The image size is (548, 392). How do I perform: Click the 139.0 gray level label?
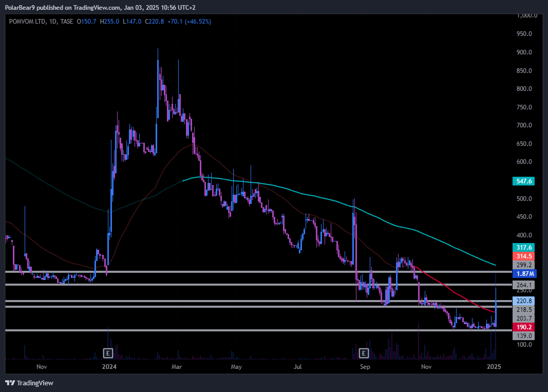pyautogui.click(x=523, y=335)
